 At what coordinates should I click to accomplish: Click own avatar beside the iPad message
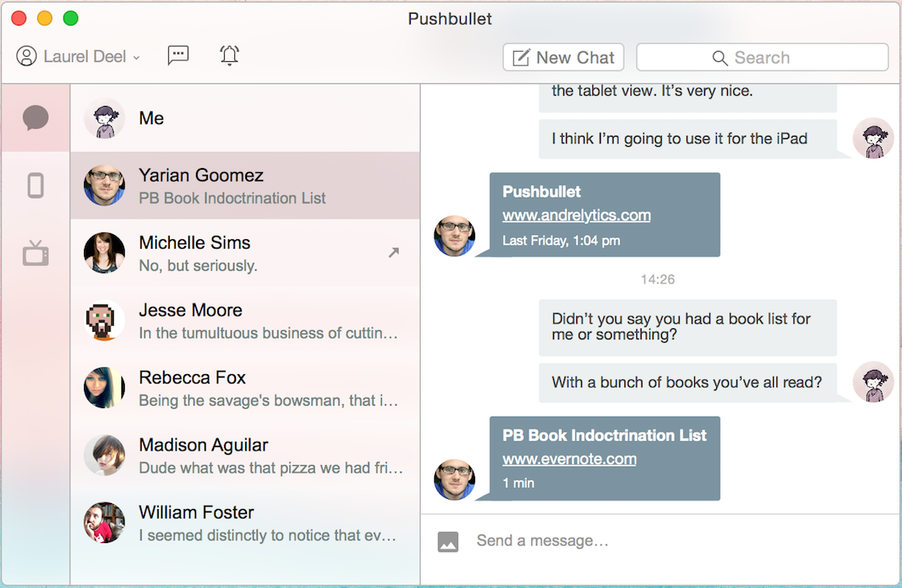(873, 138)
